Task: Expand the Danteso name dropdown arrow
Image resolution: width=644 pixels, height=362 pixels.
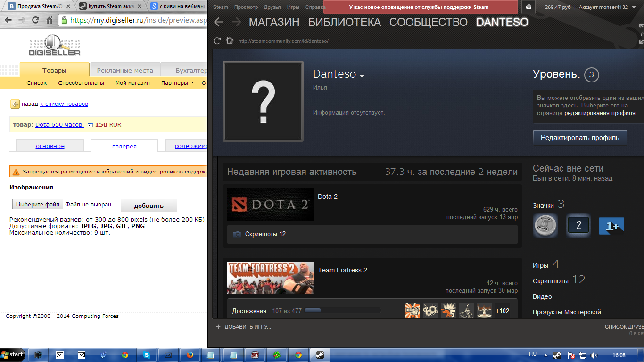Action: (x=362, y=76)
